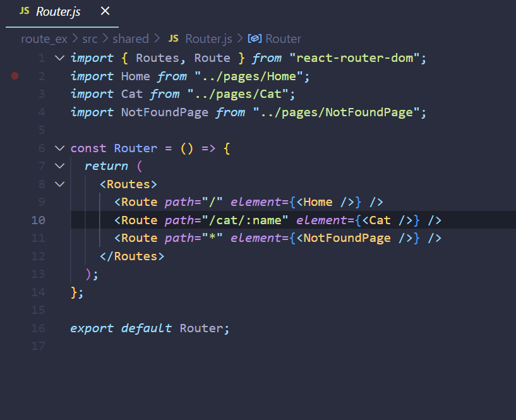Toggle the breakpoint on line 2
The height and width of the screenshot is (420, 516).
pyautogui.click(x=15, y=76)
